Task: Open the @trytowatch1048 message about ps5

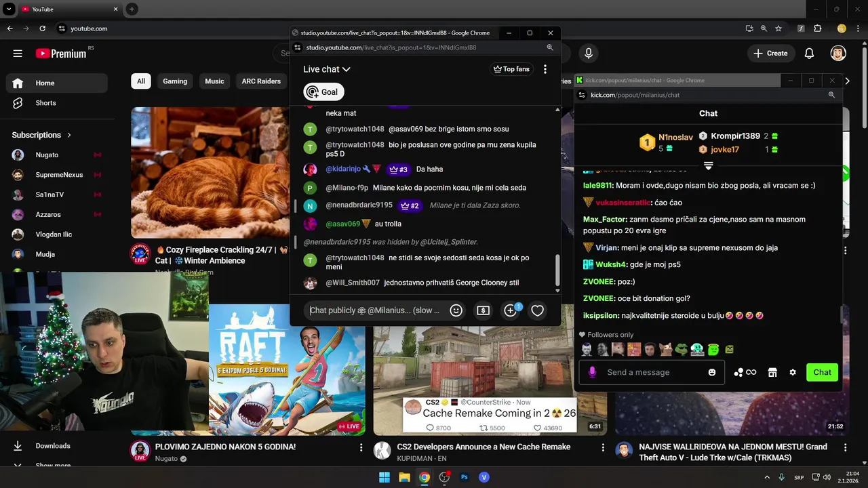Action: click(430, 149)
